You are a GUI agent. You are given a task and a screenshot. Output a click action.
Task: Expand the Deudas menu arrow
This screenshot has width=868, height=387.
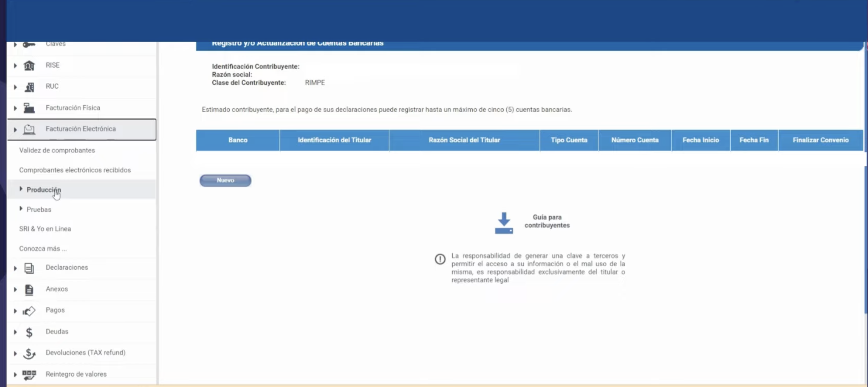click(15, 332)
